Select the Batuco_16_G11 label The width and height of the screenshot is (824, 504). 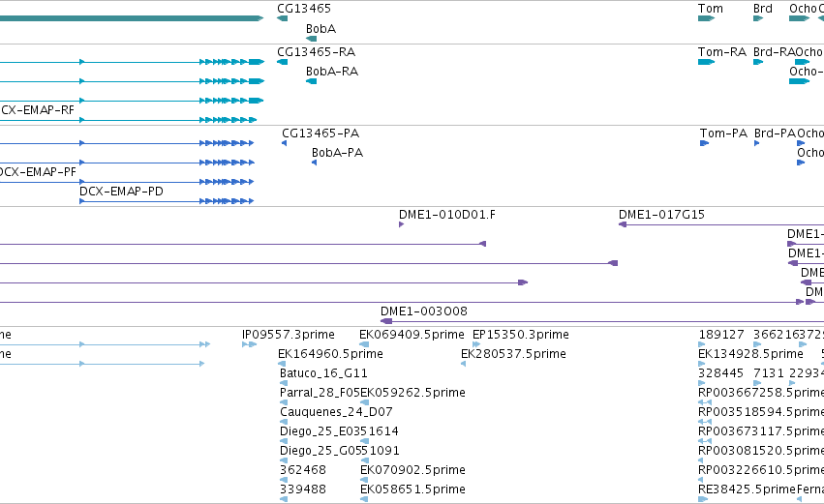point(323,373)
